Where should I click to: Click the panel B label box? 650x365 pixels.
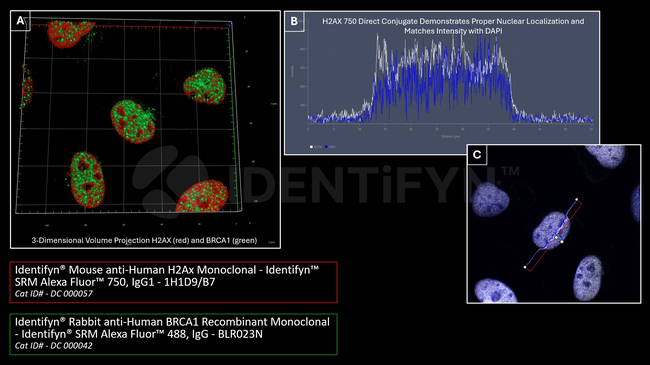[294, 22]
